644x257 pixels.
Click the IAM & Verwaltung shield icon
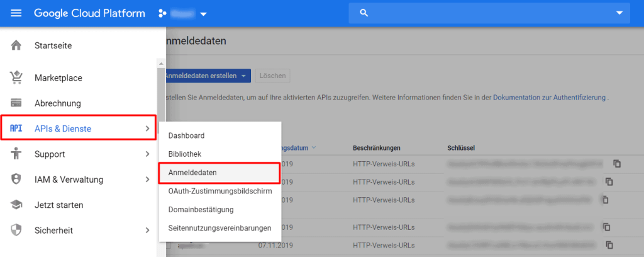[x=16, y=180]
